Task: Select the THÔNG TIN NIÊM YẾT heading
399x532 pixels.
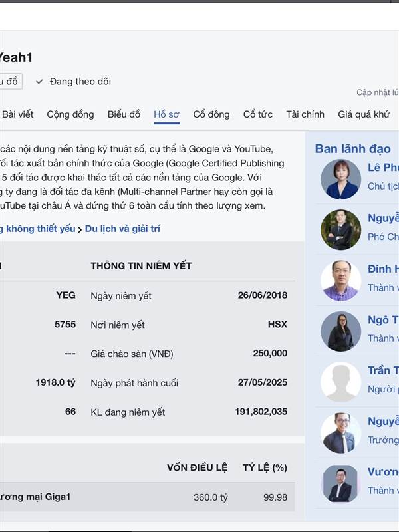Action: click(141, 265)
